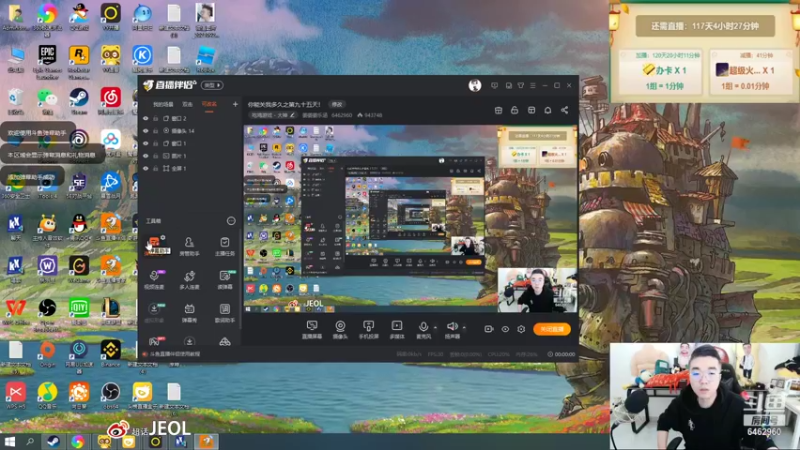
Task: Open taskbar search magnifier
Action: tap(30, 441)
